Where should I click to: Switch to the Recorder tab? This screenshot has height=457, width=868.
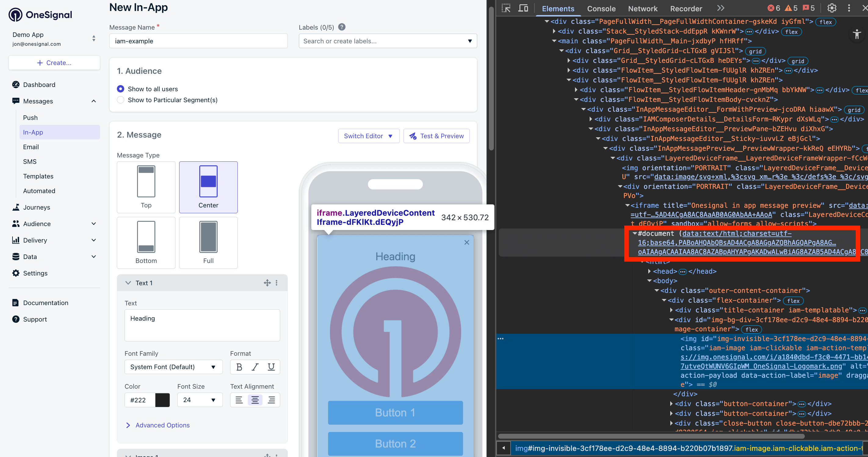click(x=686, y=9)
